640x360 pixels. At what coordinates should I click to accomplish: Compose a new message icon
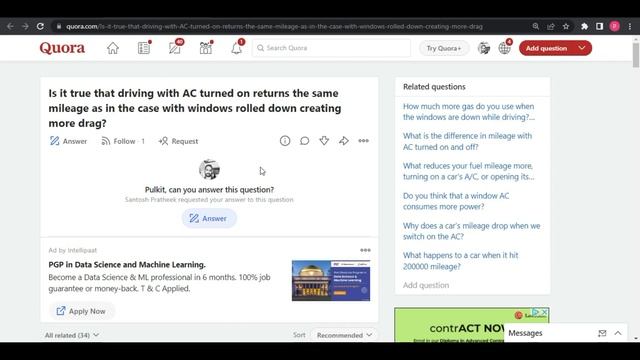(602, 333)
